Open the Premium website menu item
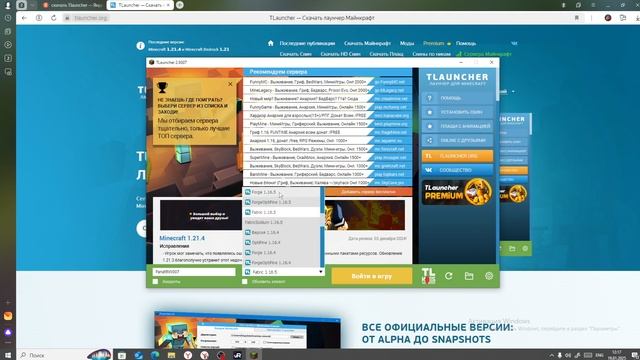This screenshot has width=640, height=360. click(433, 43)
